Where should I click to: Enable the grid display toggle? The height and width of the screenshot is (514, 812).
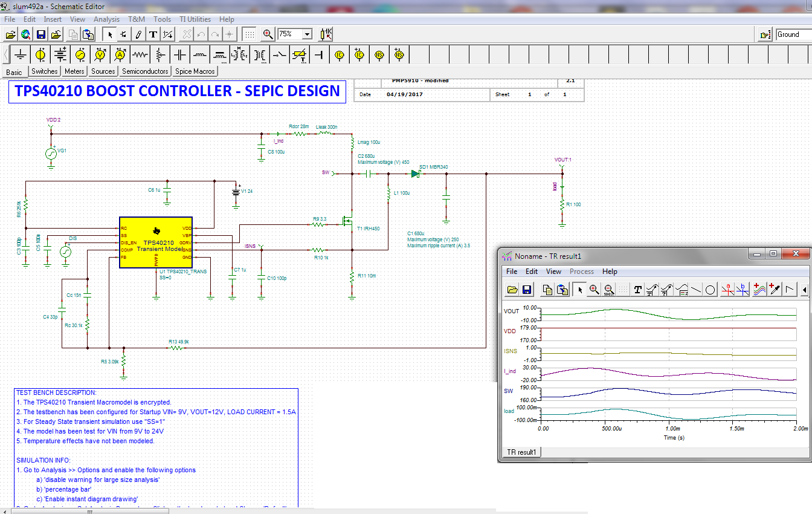(248, 34)
